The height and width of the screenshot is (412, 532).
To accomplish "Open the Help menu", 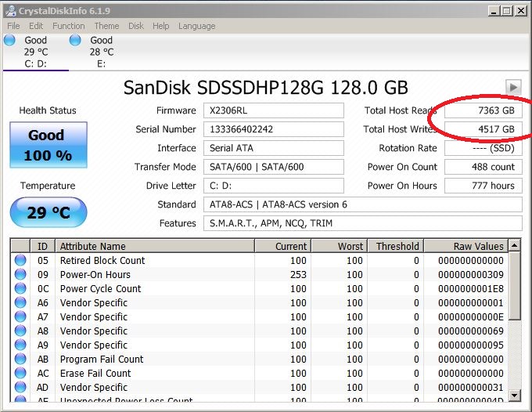I will tap(161, 26).
